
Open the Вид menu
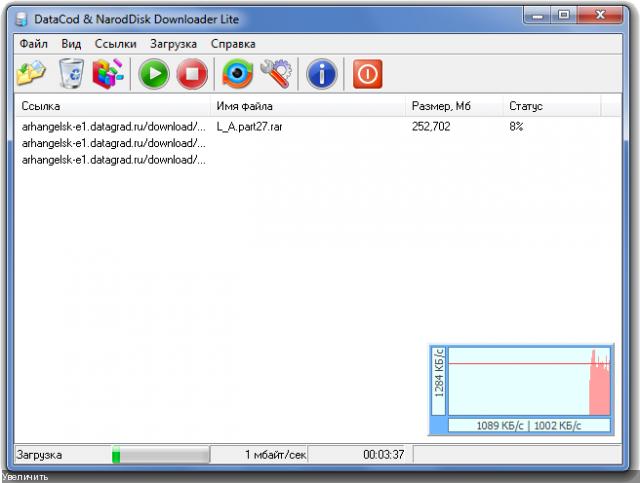(x=71, y=44)
